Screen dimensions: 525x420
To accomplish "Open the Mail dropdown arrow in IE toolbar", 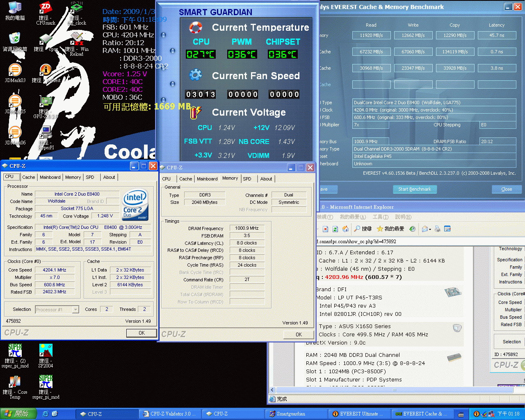I will click(x=430, y=229).
